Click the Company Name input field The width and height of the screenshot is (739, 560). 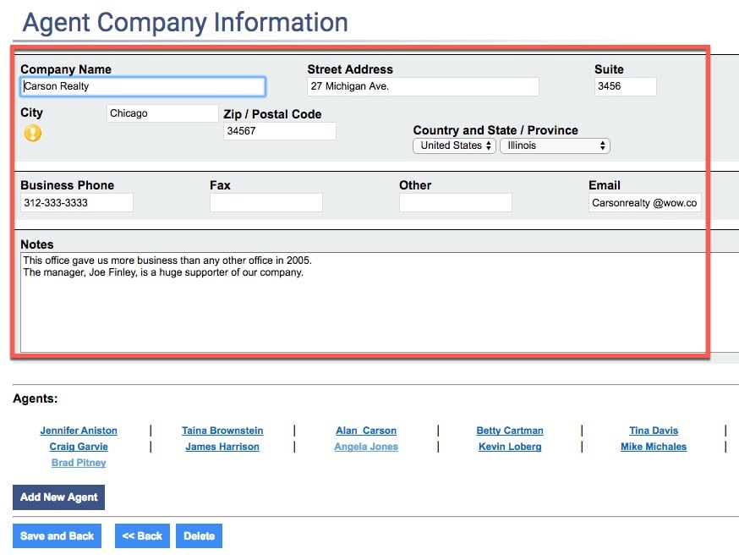142,86
